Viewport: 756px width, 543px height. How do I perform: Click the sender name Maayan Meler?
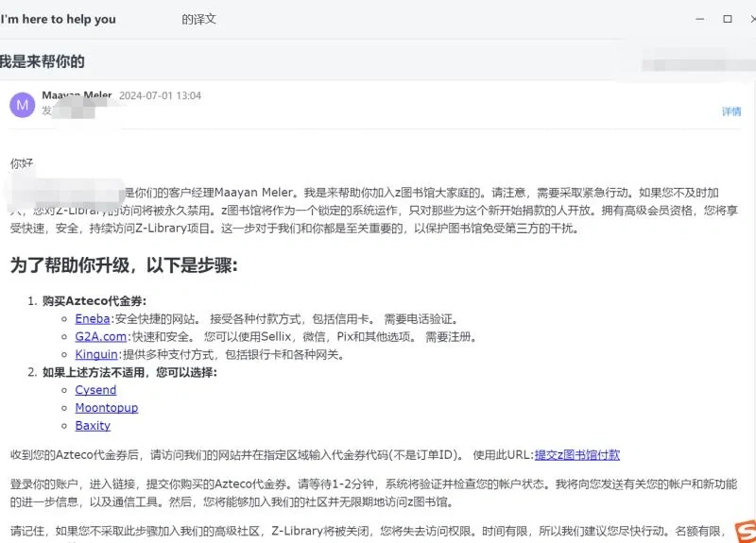point(77,95)
